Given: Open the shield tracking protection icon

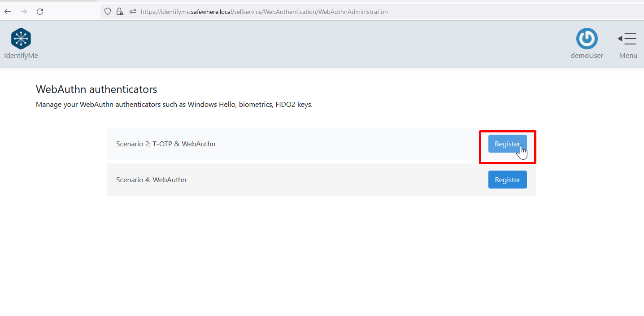Looking at the screenshot, I should [108, 12].
